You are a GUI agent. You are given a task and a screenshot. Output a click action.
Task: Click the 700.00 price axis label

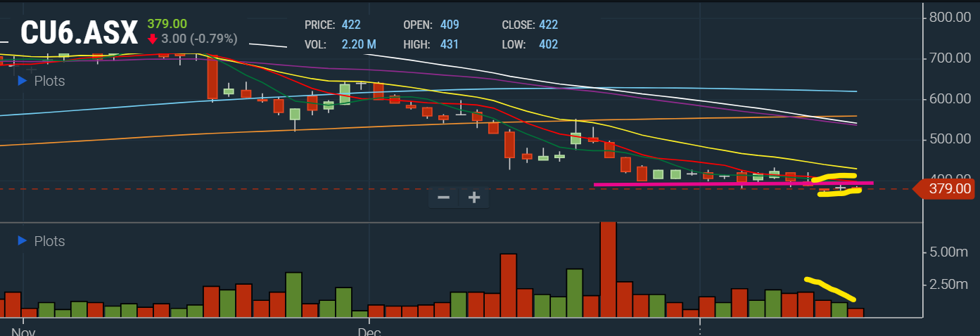tap(949, 58)
